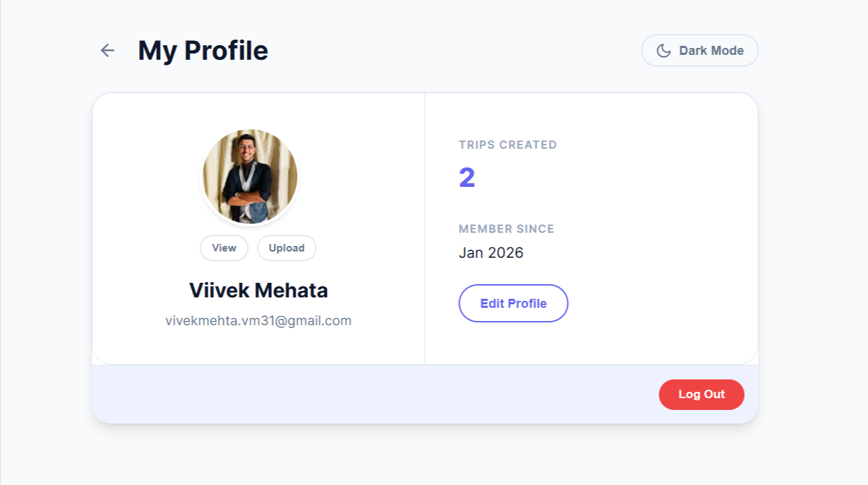Click the vertical divider between profile card panels
The height and width of the screenshot is (485, 868).
424,229
